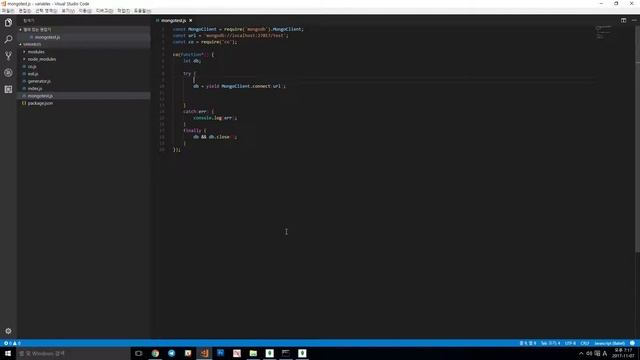Image resolution: width=640 pixels, height=360 pixels.
Task: Open the Manage gear at activity bar bottom
Action: click(x=8, y=331)
